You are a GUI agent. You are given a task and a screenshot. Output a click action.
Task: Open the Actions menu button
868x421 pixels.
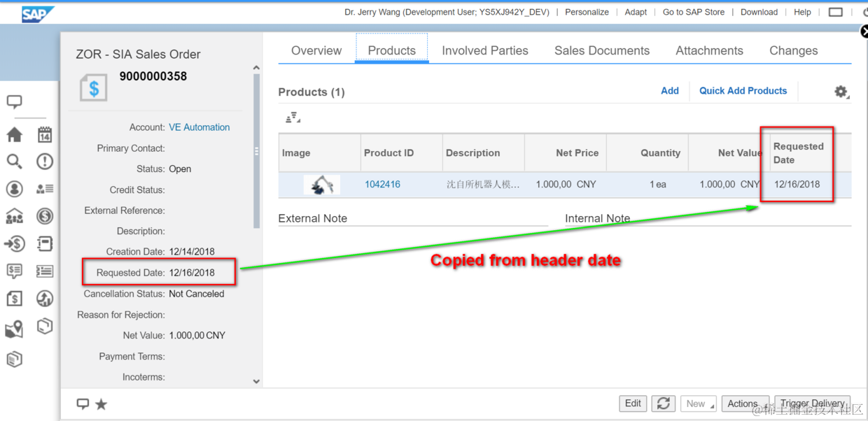pyautogui.click(x=745, y=404)
